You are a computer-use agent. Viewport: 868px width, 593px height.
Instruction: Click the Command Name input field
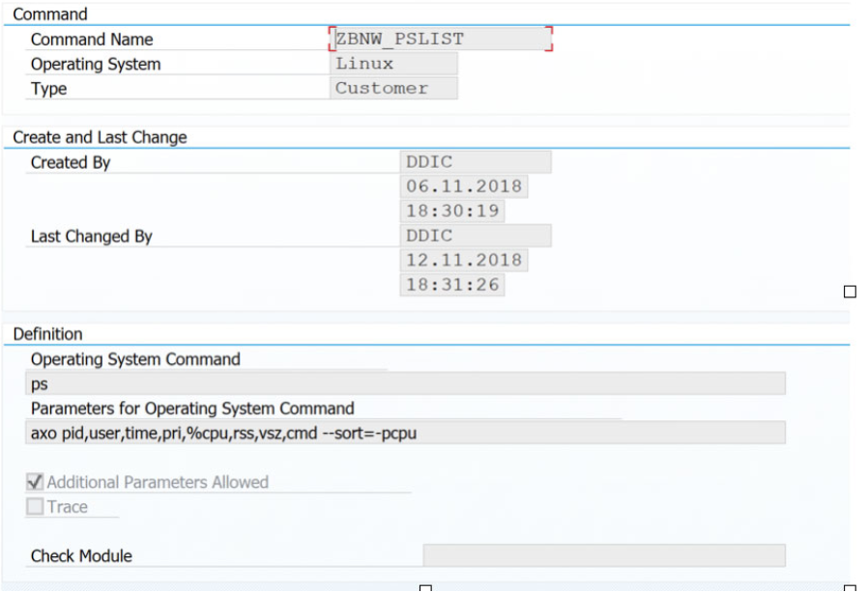(440, 40)
